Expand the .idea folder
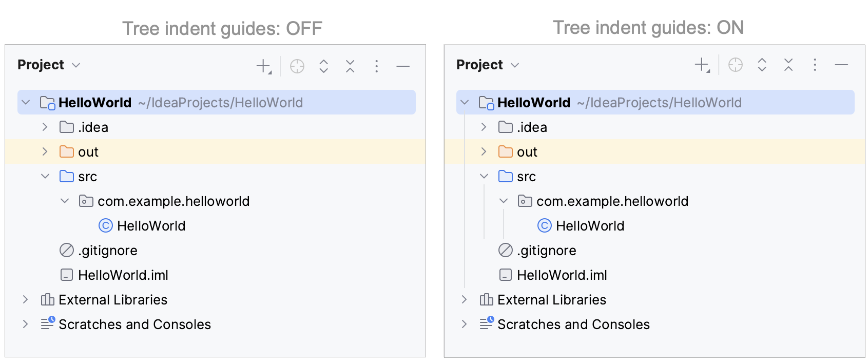Screen dimensions: 868x363 (x=45, y=127)
